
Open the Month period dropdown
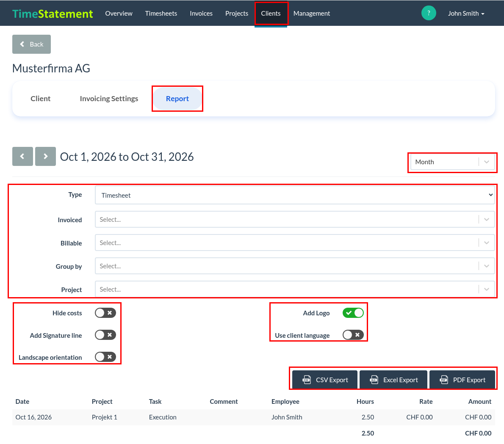click(x=453, y=162)
